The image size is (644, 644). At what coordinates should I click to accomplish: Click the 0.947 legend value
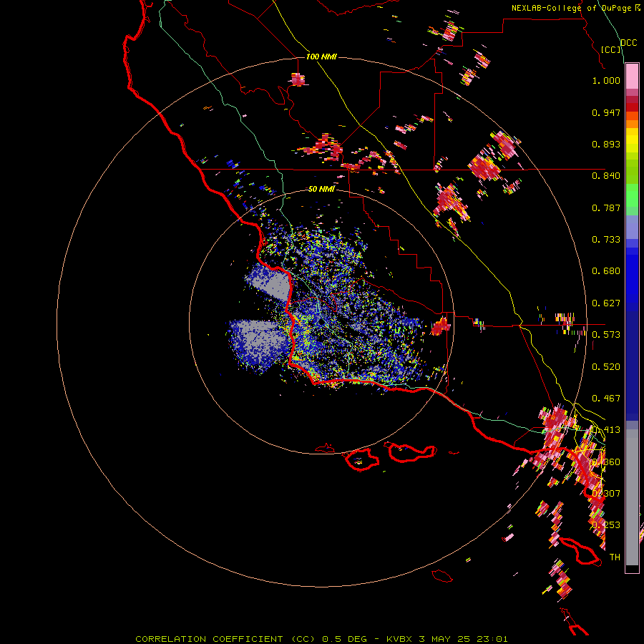point(606,112)
